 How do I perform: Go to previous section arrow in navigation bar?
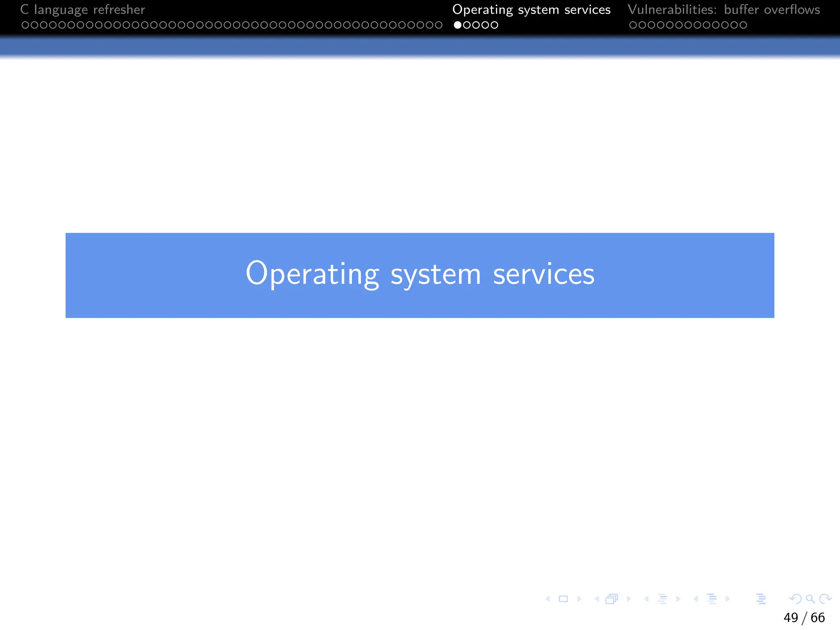(x=696, y=599)
